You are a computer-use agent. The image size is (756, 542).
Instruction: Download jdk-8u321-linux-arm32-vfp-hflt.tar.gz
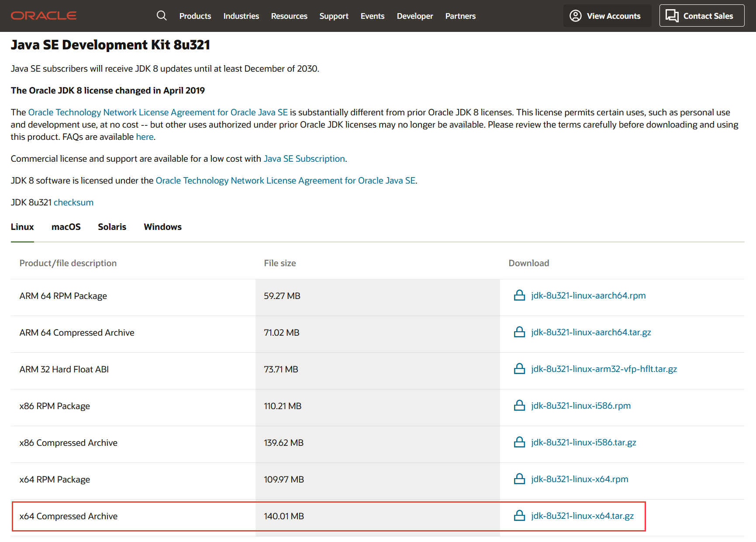pyautogui.click(x=604, y=369)
